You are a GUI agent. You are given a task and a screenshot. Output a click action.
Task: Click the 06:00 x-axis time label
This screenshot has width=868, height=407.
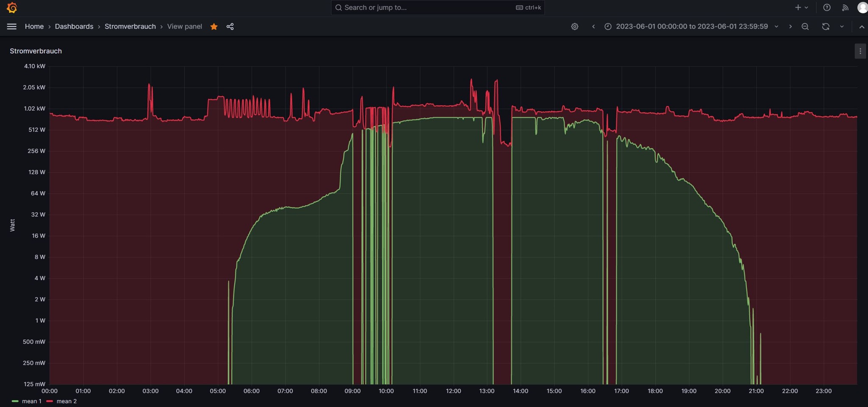click(251, 391)
